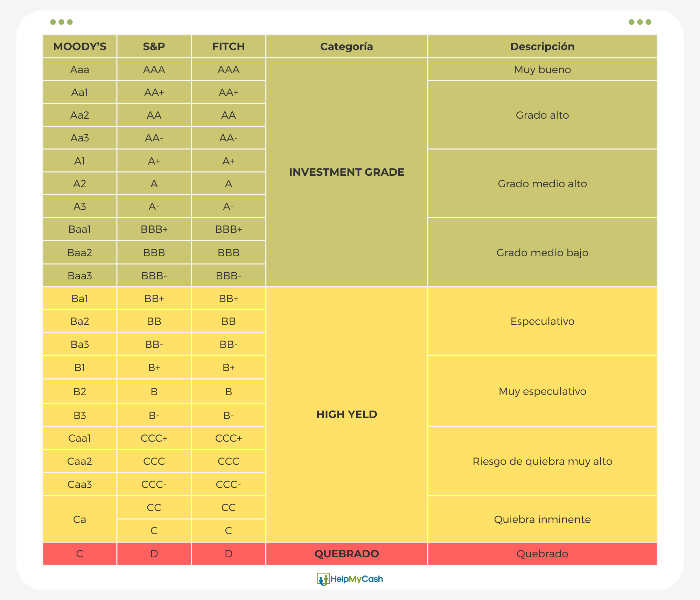
Task: Click the Caa3 rating cell
Action: (80, 484)
